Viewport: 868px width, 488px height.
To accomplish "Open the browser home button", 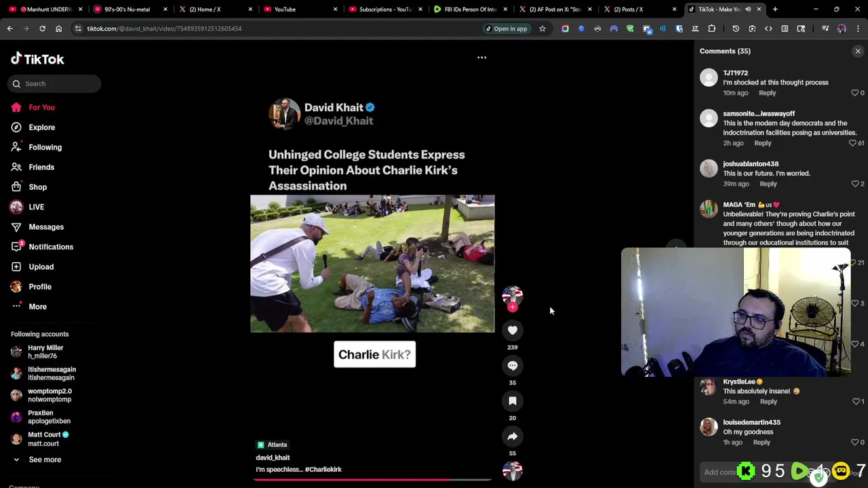I will pos(58,28).
